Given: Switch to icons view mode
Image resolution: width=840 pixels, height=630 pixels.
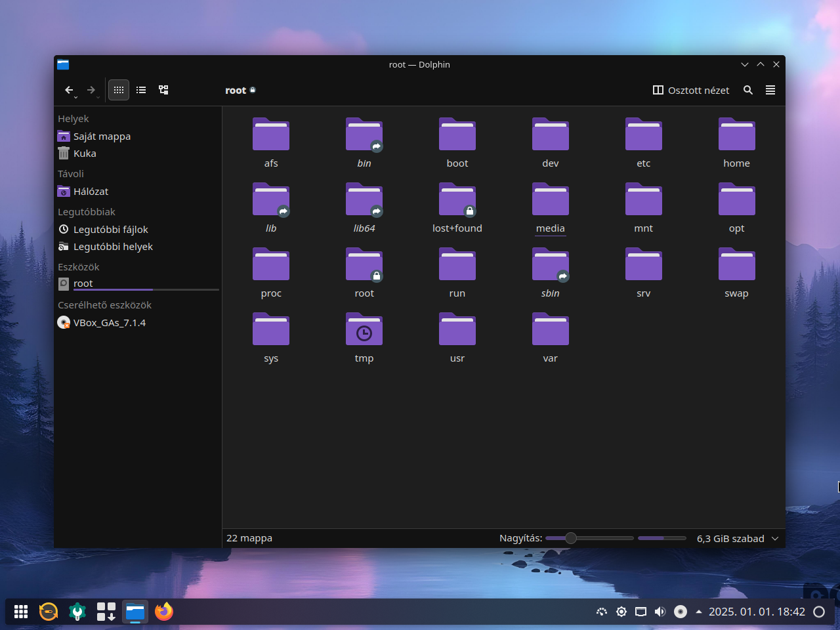Looking at the screenshot, I should click(x=119, y=90).
